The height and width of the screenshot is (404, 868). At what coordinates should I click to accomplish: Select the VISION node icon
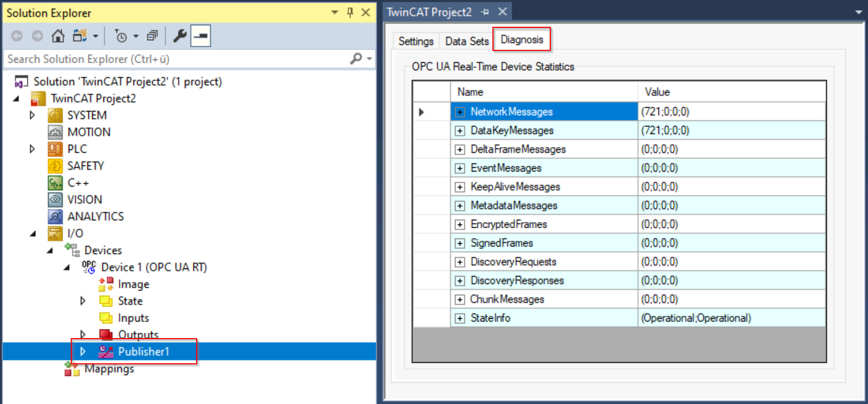pos(55,199)
